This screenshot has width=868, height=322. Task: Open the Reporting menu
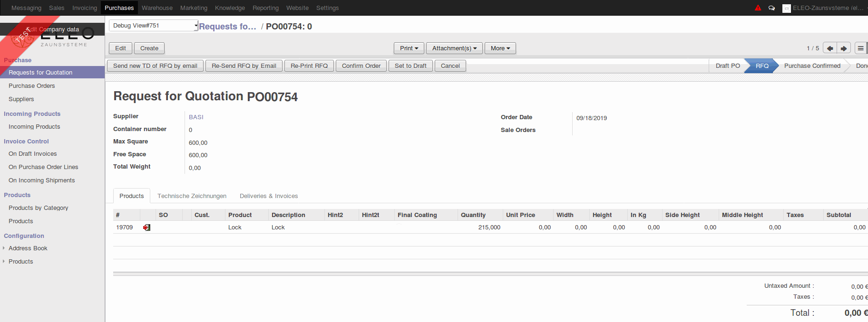click(x=265, y=8)
